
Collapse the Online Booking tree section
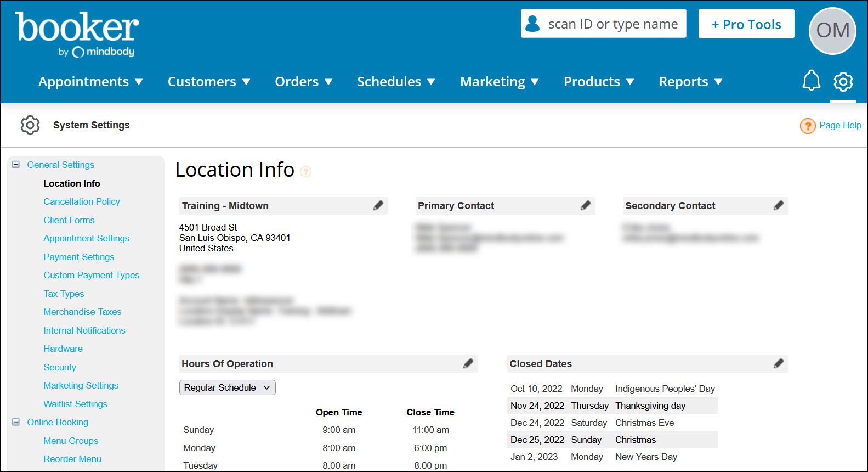coord(16,422)
